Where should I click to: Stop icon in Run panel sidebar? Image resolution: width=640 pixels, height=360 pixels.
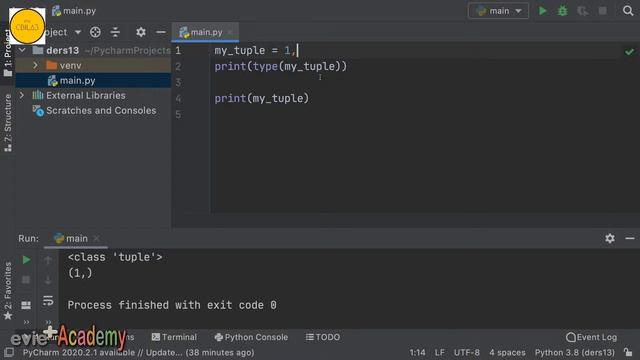tap(26, 280)
